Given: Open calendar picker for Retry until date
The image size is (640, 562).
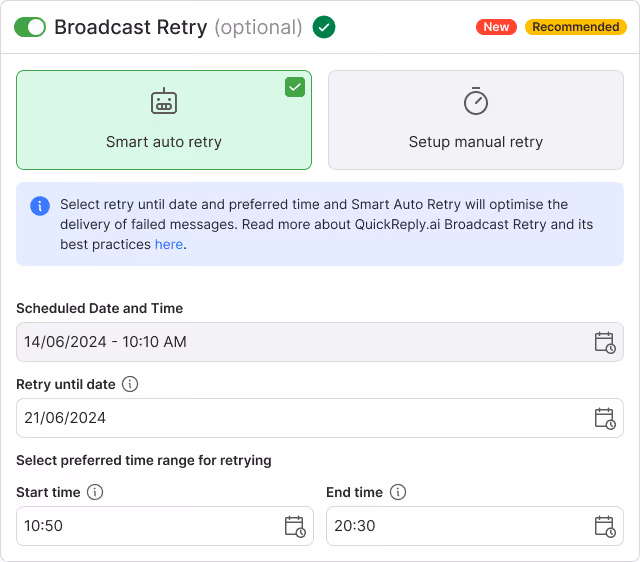Looking at the screenshot, I should point(605,418).
